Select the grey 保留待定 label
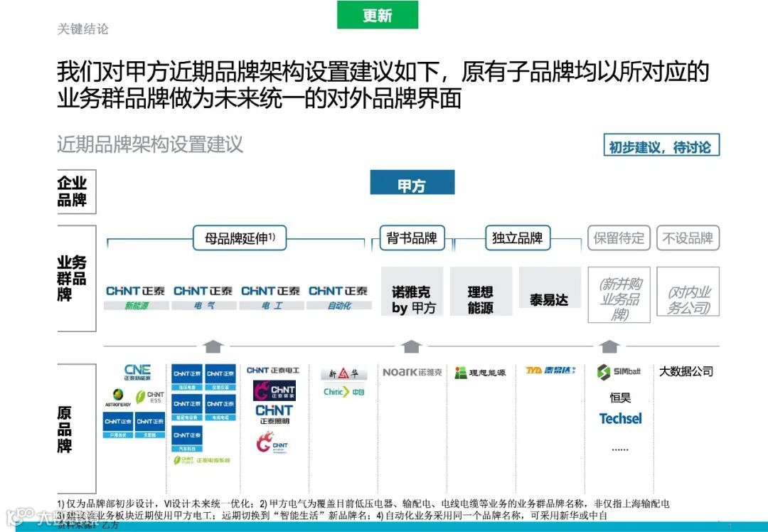 click(619, 238)
